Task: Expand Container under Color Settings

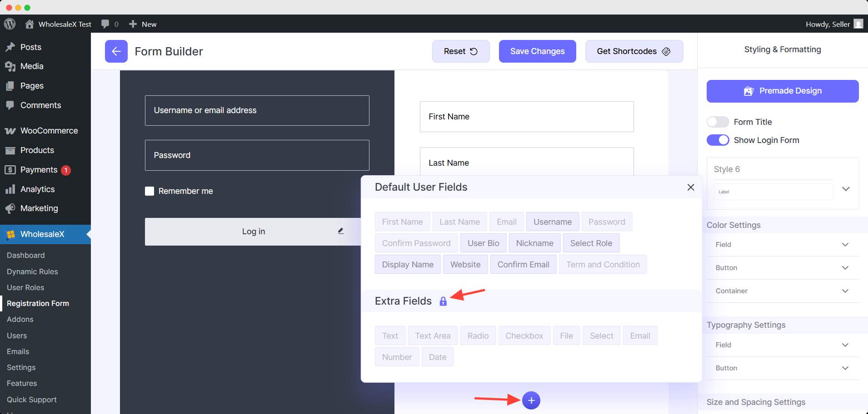Action: point(783,291)
